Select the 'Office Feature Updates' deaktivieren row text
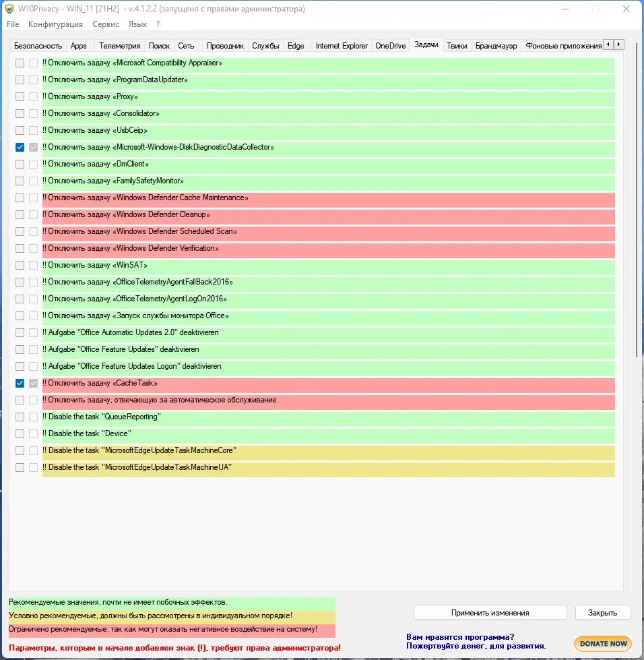Viewport: 644px width, 660px height. click(x=121, y=349)
